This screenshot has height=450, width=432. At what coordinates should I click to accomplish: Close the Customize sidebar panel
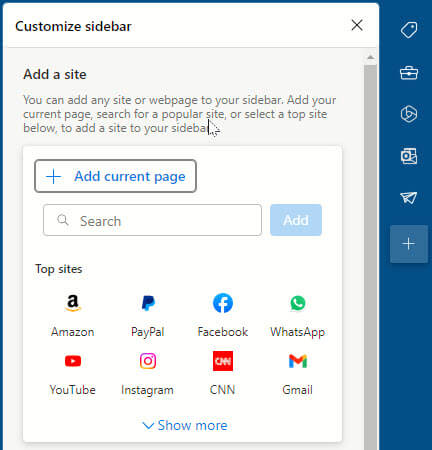357,25
